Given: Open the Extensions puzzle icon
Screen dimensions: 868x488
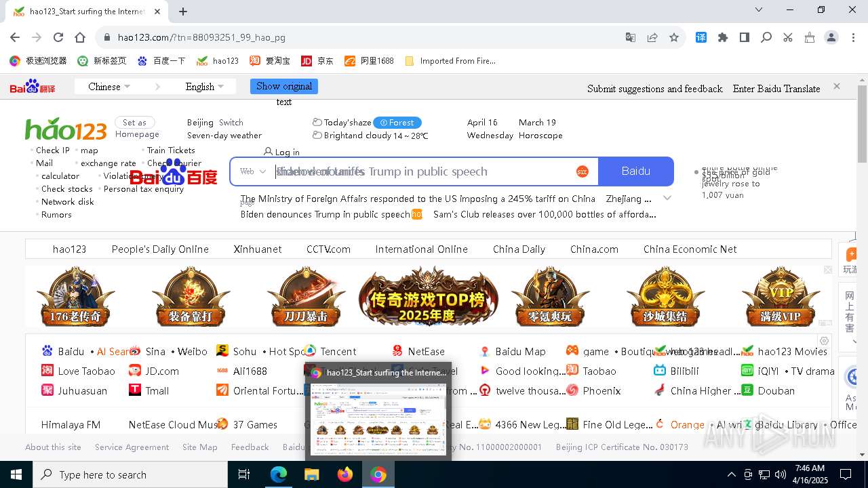Looking at the screenshot, I should tap(723, 37).
